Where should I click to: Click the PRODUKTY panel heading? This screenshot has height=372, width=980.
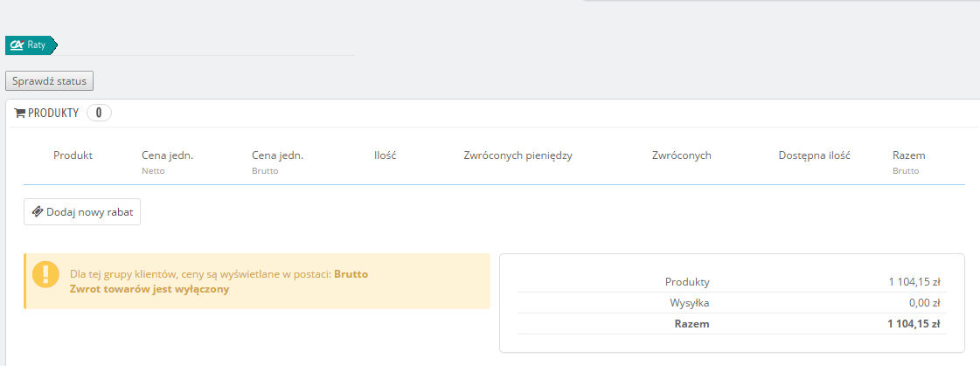(x=53, y=114)
